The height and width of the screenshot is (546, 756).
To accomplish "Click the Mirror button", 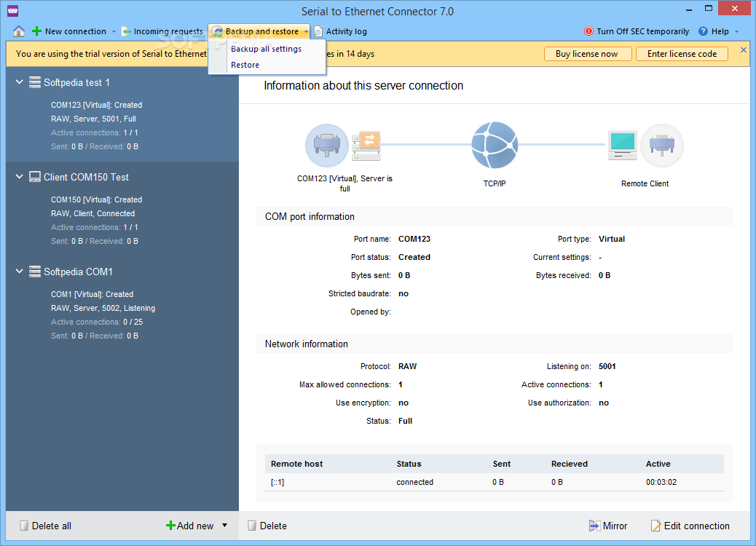I will pyautogui.click(x=608, y=526).
